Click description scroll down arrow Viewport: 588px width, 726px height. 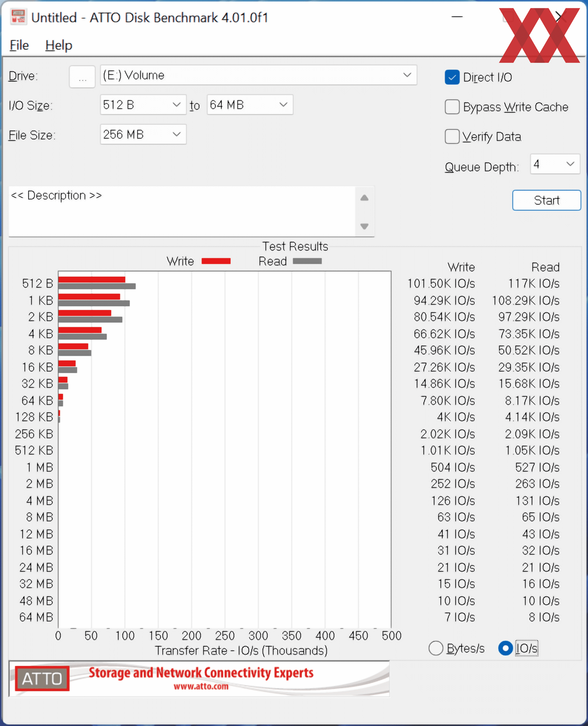click(364, 226)
